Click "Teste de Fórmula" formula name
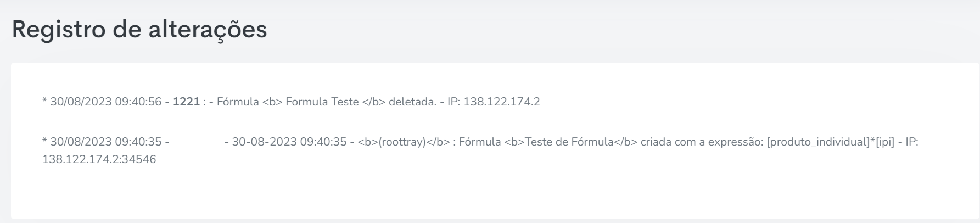980x223 pixels. [x=569, y=142]
